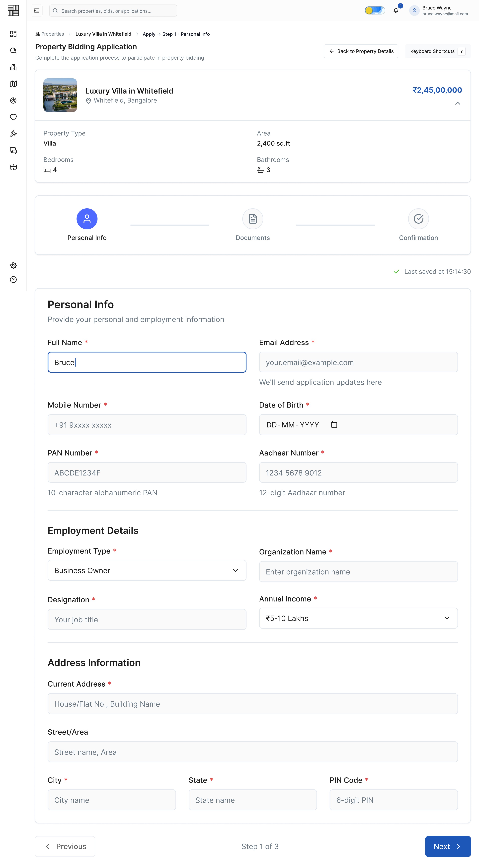This screenshot has width=479, height=868.
Task: Click the green check beside Last saved
Action: click(x=397, y=272)
